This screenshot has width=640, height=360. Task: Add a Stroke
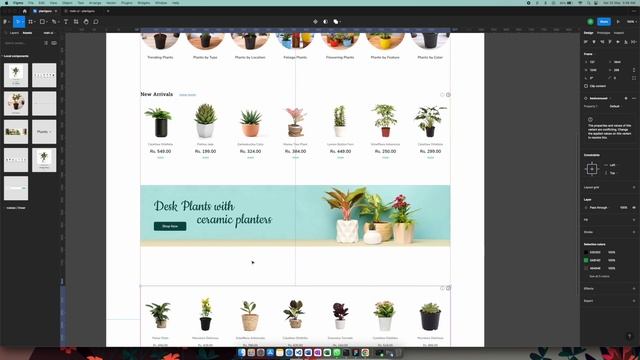[634, 232]
